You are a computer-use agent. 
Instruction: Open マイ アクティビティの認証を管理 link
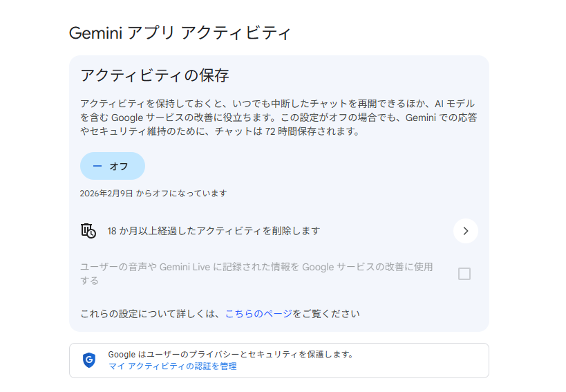pos(172,366)
